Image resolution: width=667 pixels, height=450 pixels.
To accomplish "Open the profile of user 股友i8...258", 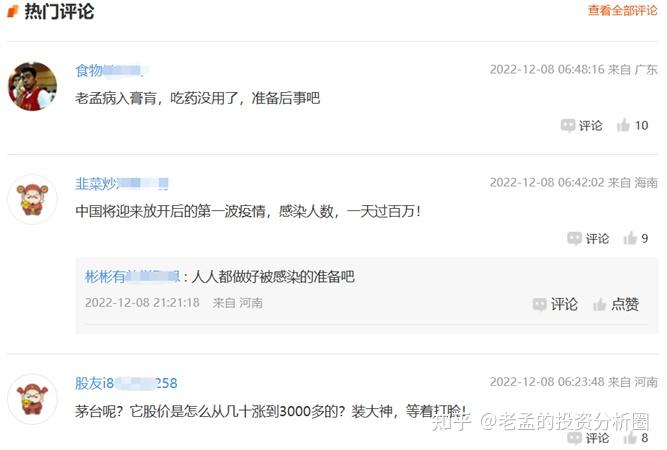I will pos(126,383).
